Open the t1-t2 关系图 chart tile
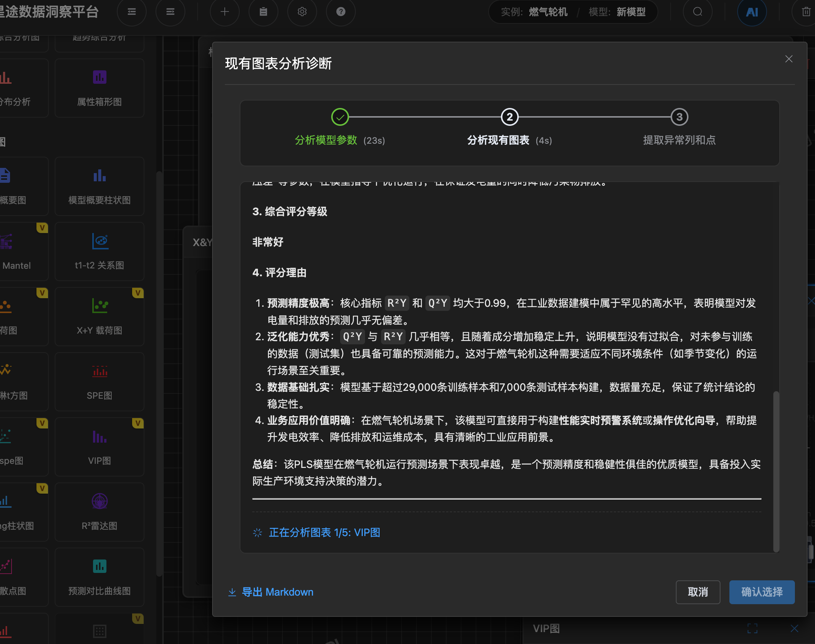815x644 pixels. 99,251
